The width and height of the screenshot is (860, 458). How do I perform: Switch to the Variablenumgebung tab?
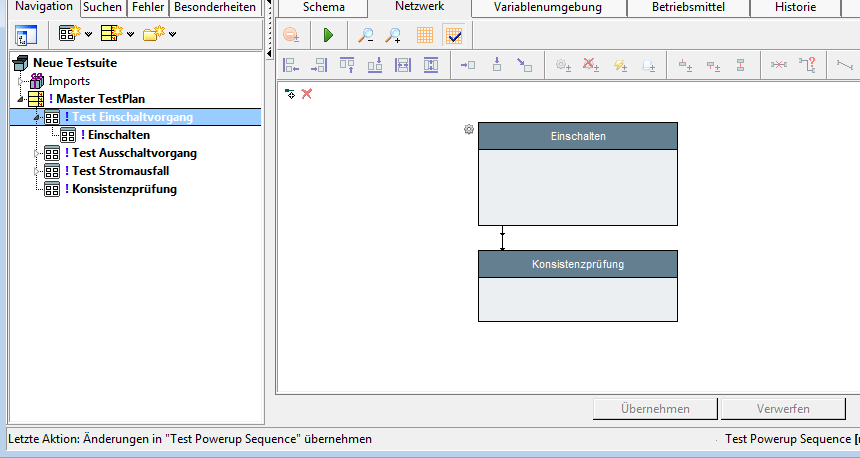click(x=549, y=8)
